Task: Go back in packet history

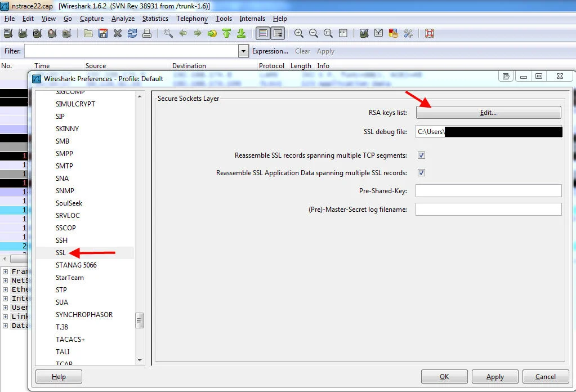Action: point(183,33)
